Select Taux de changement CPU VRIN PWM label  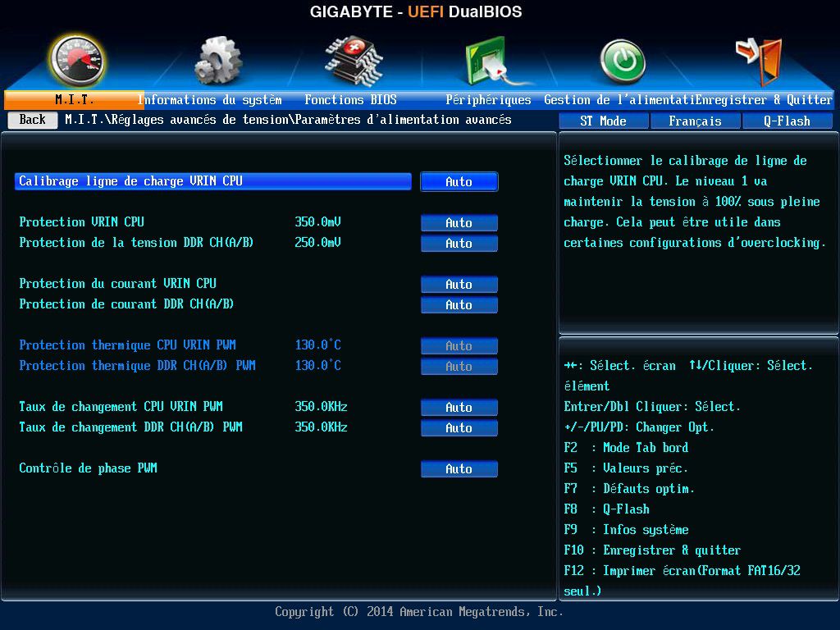121,407
